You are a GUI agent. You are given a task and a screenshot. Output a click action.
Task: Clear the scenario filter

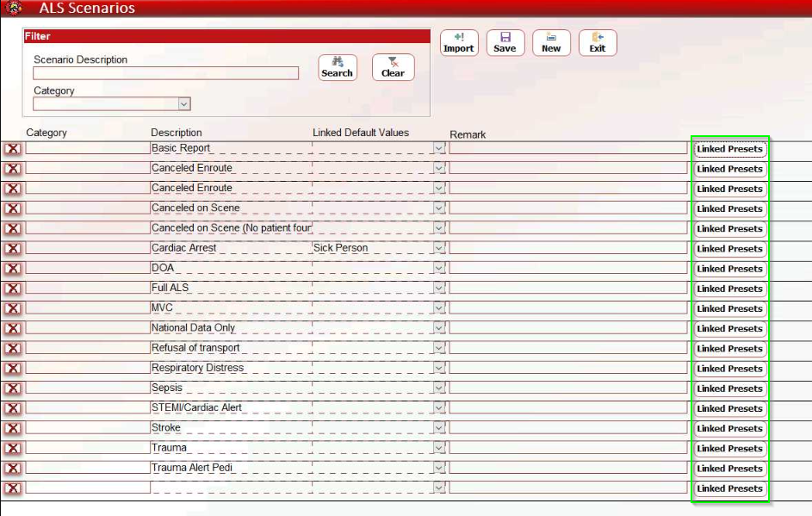click(393, 67)
